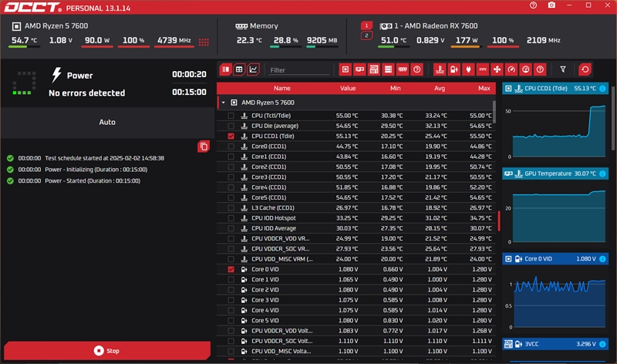Select GPU 1 badge
Screen dimensions: 617x364
pos(366,25)
